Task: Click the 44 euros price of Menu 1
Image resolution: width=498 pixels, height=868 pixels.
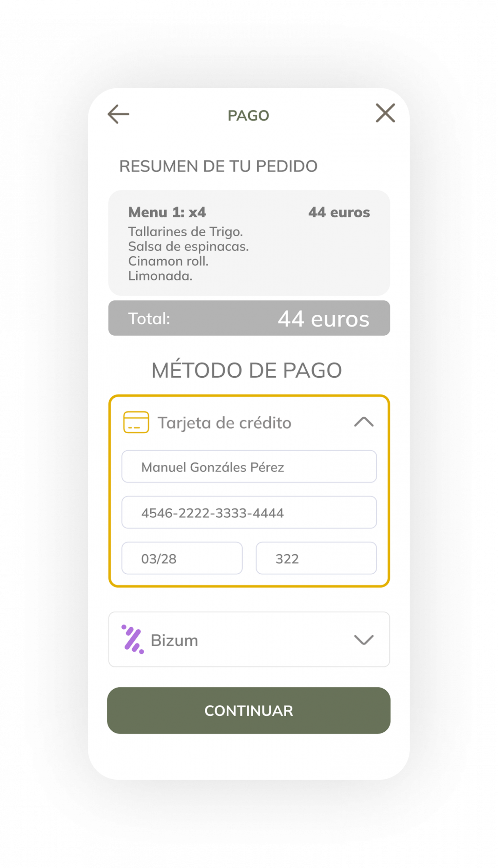Action: point(339,212)
